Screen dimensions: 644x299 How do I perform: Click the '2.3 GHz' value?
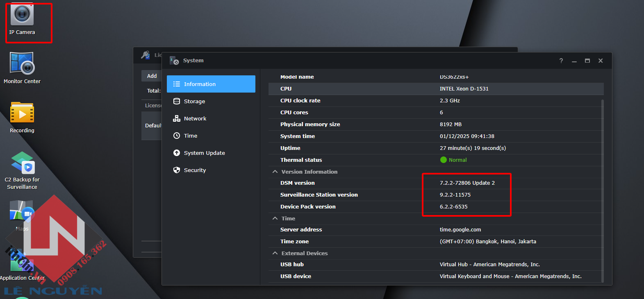(x=450, y=100)
